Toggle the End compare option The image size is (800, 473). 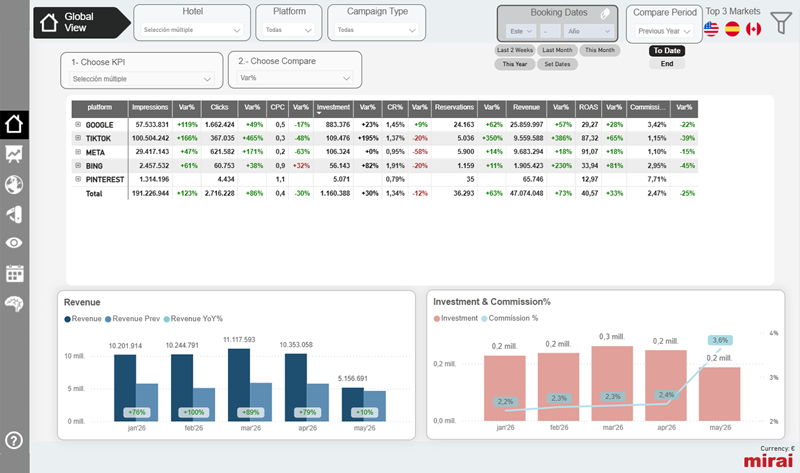(x=667, y=64)
